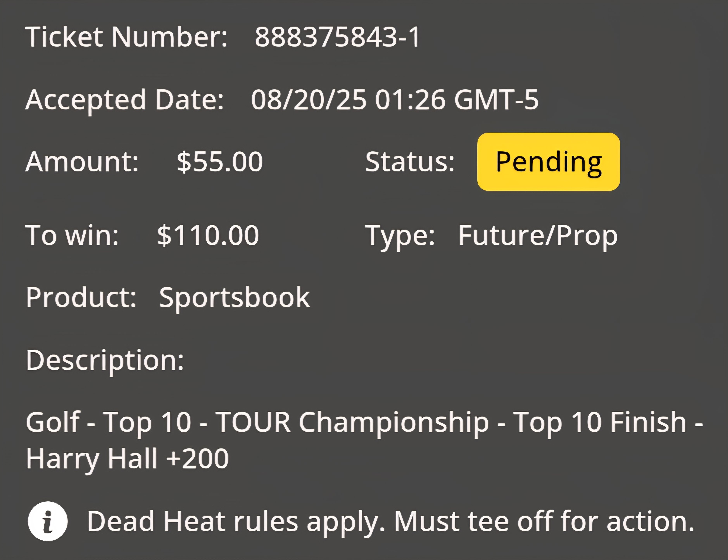The width and height of the screenshot is (728, 560).
Task: Click the Must tee off for action text
Action: click(544, 521)
